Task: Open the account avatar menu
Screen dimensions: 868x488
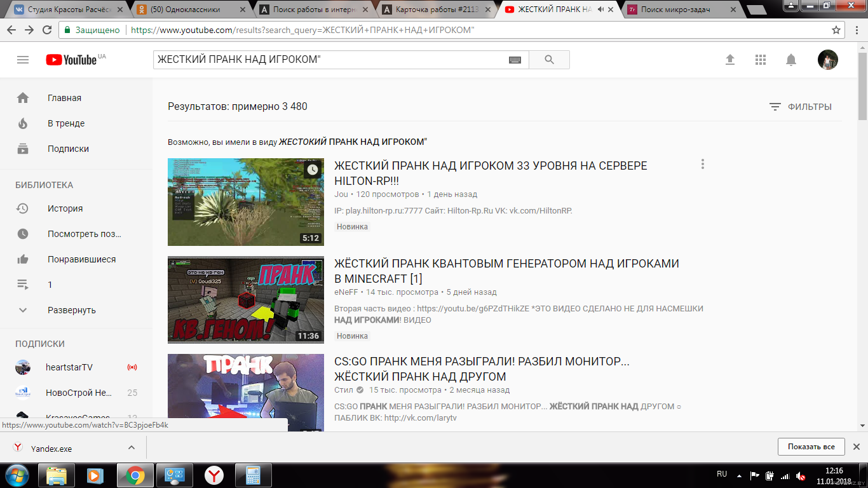Action: click(828, 60)
